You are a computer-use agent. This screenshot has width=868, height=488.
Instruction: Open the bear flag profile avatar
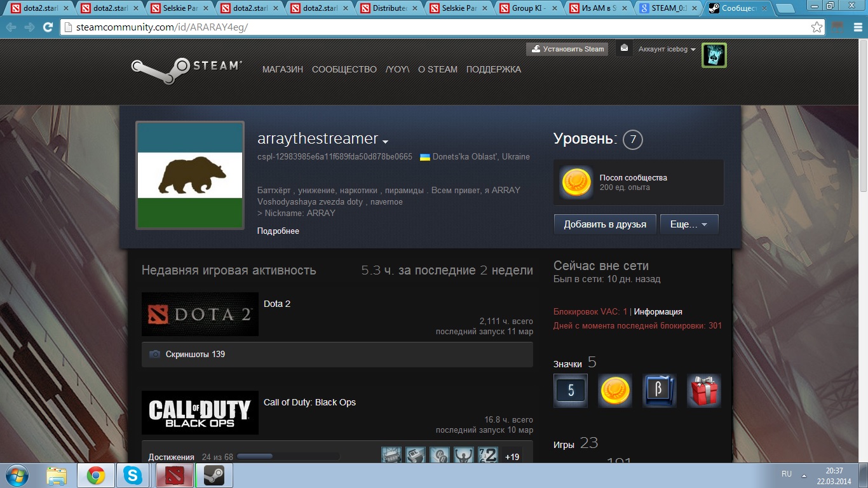pos(190,175)
